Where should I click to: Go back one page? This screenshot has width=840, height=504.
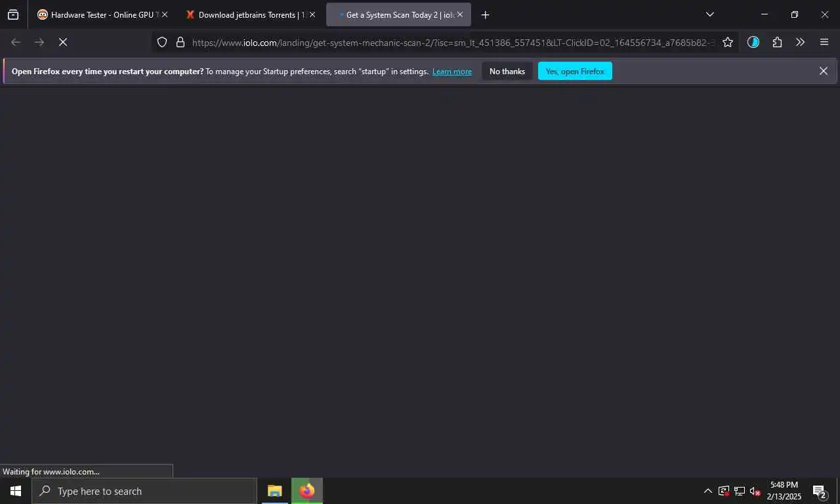click(16, 42)
